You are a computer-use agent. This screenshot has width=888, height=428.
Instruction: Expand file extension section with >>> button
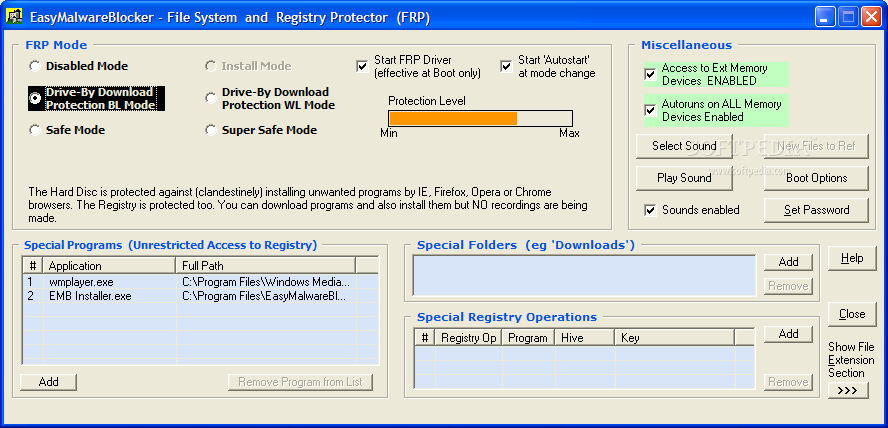pyautogui.click(x=848, y=391)
